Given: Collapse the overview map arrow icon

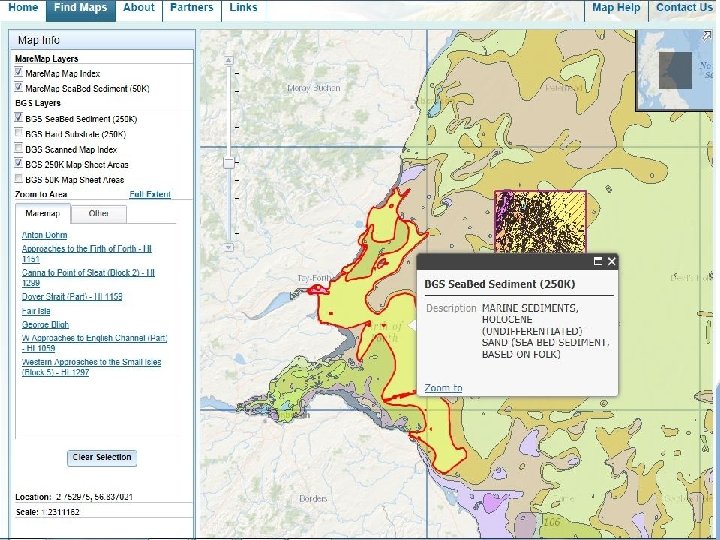Looking at the screenshot, I should [707, 35].
